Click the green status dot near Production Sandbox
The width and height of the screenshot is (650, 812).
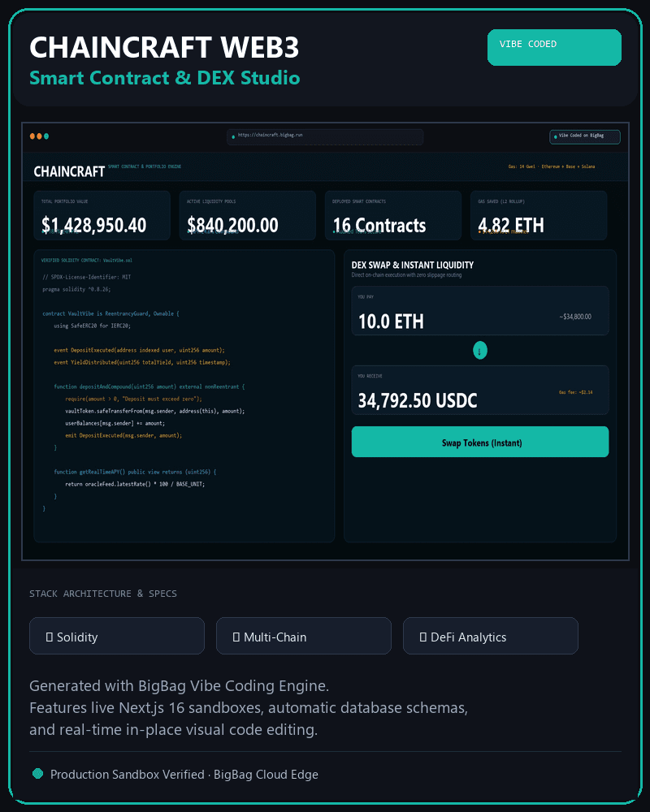(38, 774)
